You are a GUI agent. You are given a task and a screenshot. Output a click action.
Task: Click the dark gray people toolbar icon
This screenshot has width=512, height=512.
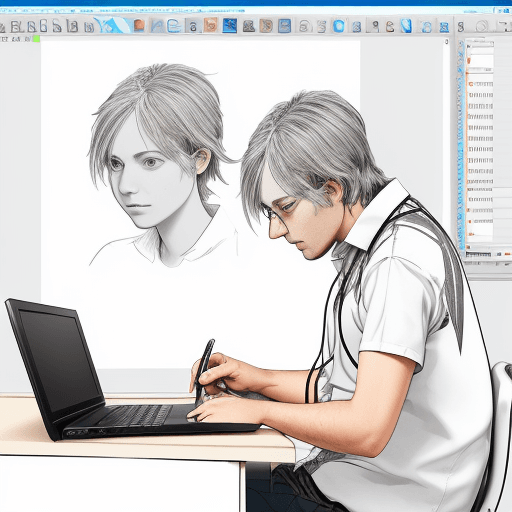[249, 26]
